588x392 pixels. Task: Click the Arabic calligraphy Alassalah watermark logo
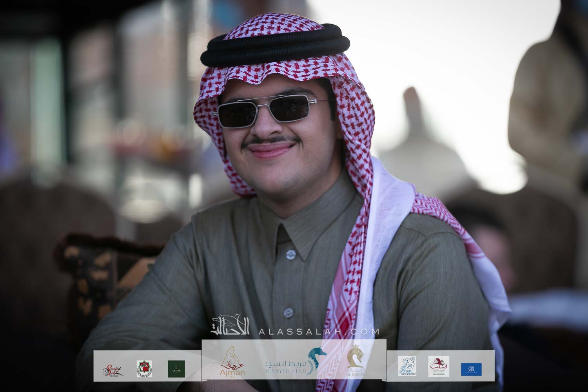click(x=230, y=326)
